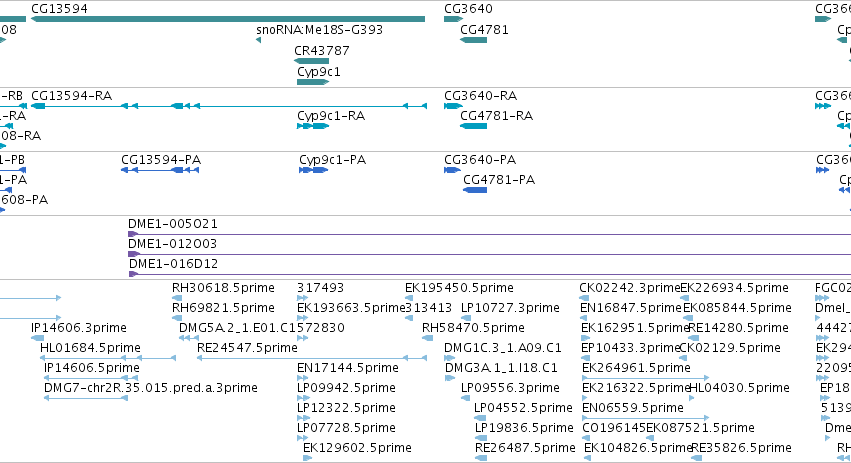The width and height of the screenshot is (851, 463).
Task: Select the Cyp9c1 gene glyph
Action: (313, 82)
